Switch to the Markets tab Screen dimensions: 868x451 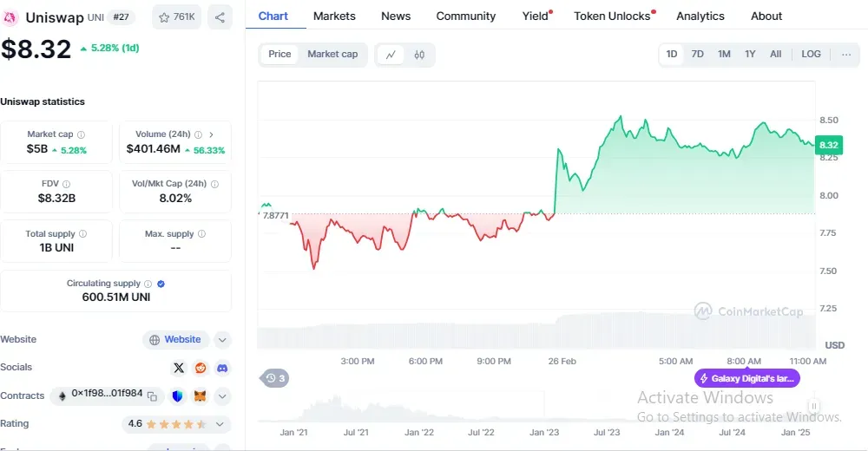coord(334,16)
